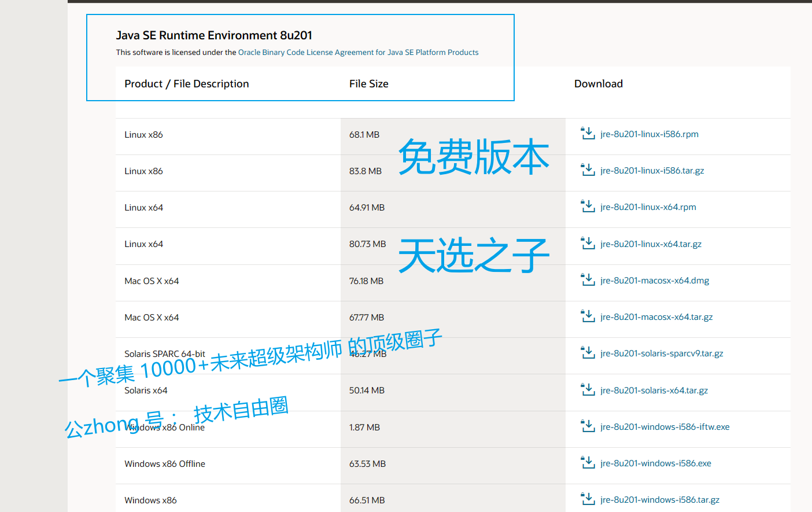The width and height of the screenshot is (812, 512).
Task: Download jre-8u201-solaris-x64.tar.gz link
Action: pyautogui.click(x=654, y=391)
